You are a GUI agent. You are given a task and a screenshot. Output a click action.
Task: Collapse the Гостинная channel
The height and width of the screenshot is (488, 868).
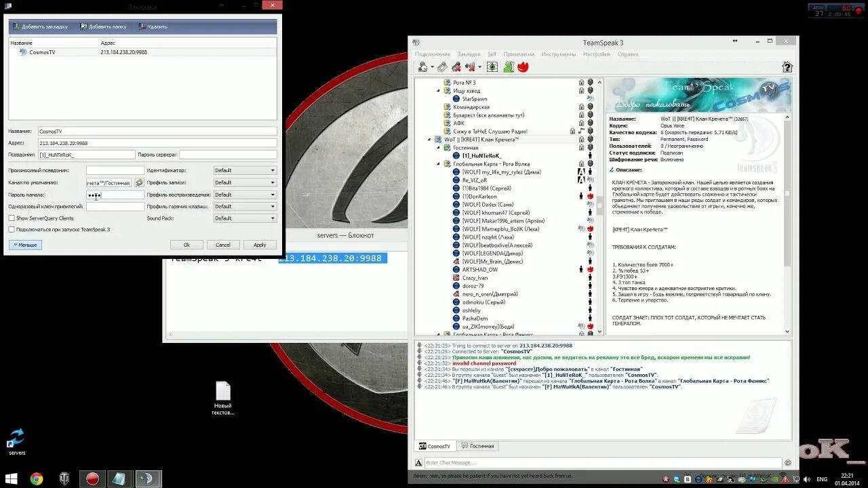point(438,148)
